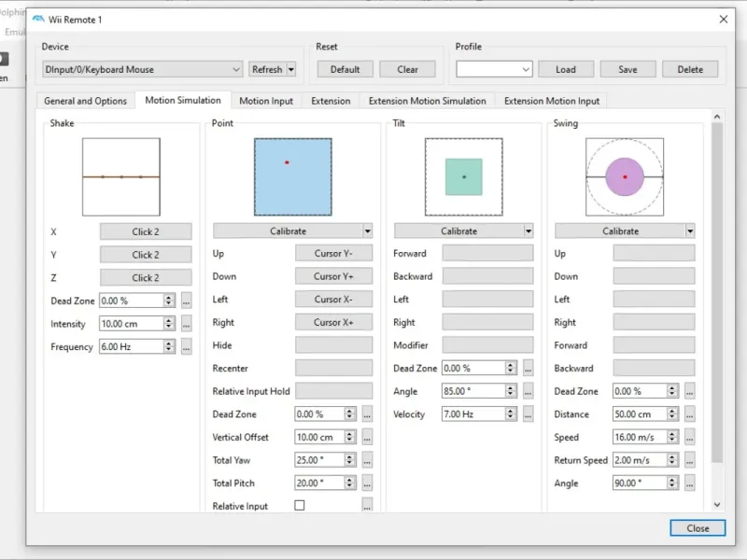This screenshot has width=747, height=560.
Task: Open the Swing Distance options button
Action: [x=689, y=414]
